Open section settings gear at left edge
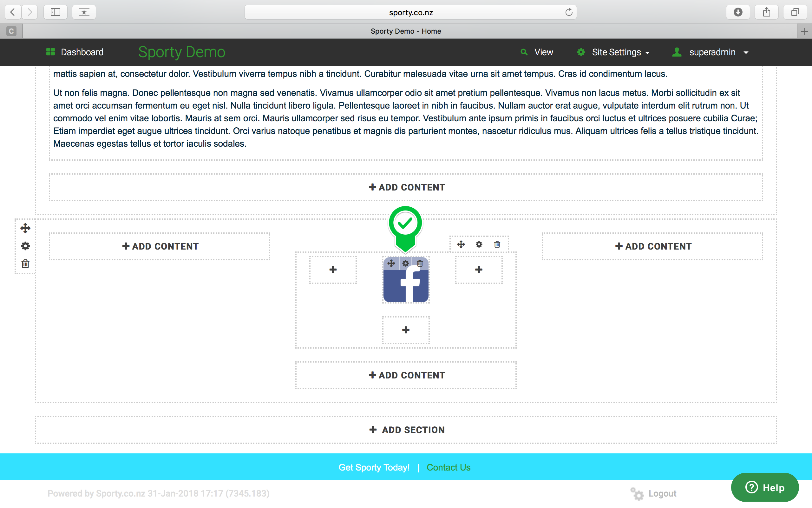This screenshot has height=508, width=812. [25, 246]
